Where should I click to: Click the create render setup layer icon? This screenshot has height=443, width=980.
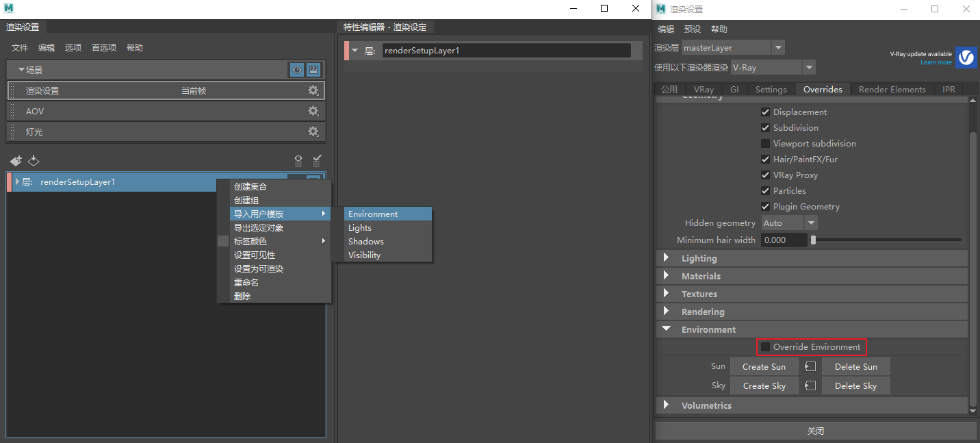point(15,160)
